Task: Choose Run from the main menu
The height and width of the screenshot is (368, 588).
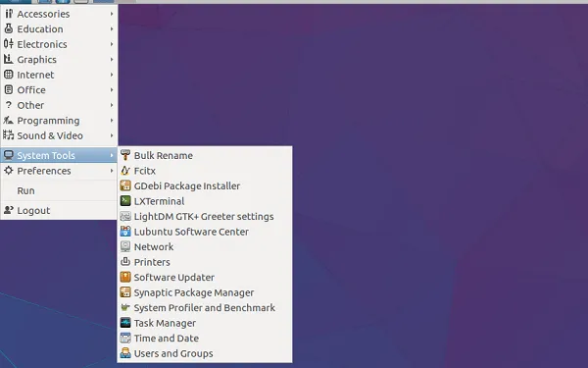Action: tap(59, 190)
